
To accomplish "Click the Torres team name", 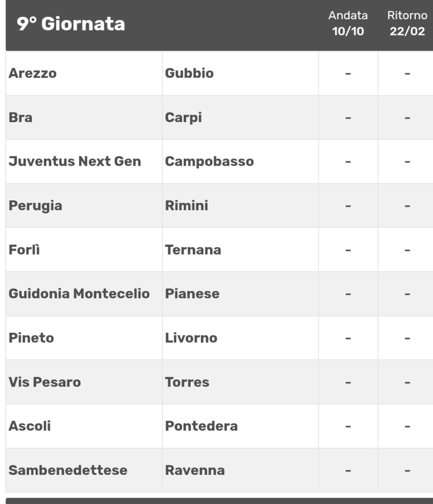I will (x=187, y=382).
